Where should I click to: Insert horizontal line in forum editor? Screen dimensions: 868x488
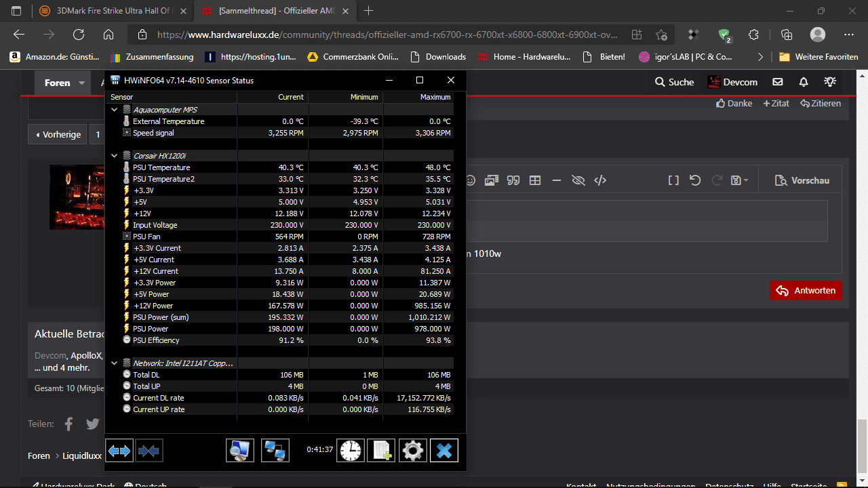[557, 180]
